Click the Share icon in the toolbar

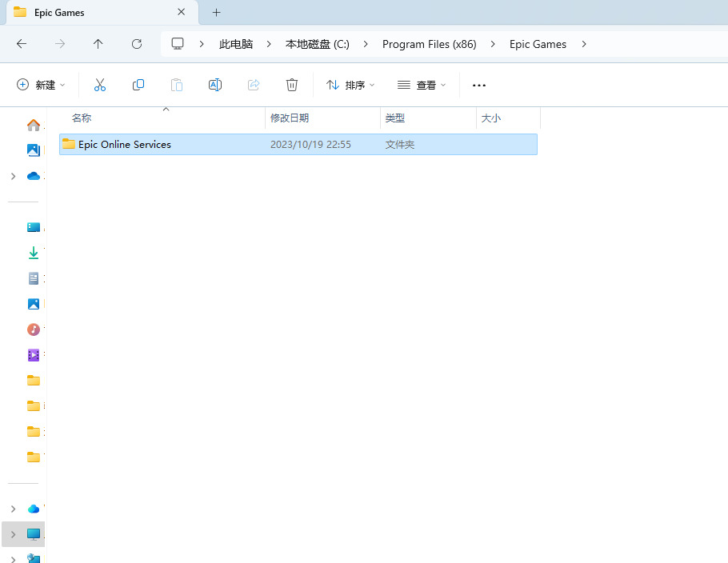pos(254,85)
